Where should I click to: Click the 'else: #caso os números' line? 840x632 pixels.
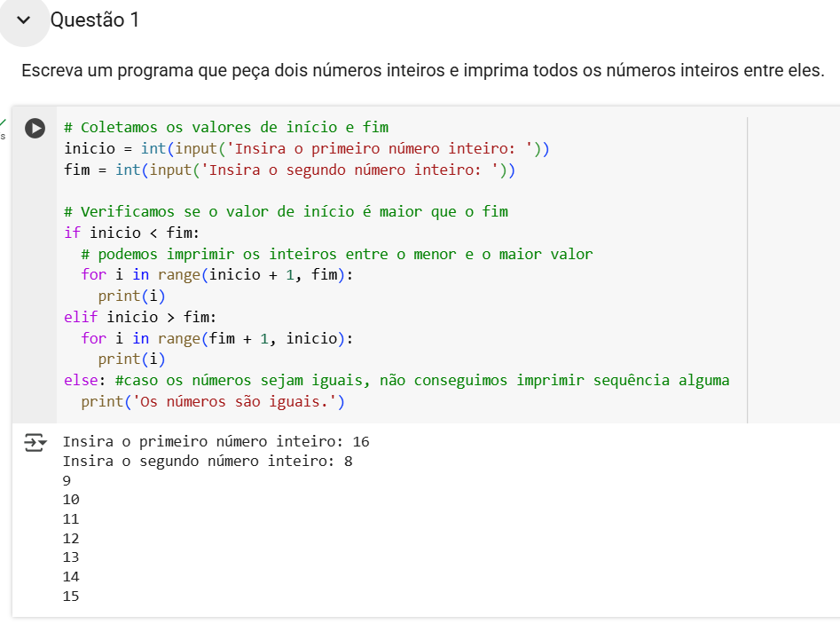[x=396, y=381]
